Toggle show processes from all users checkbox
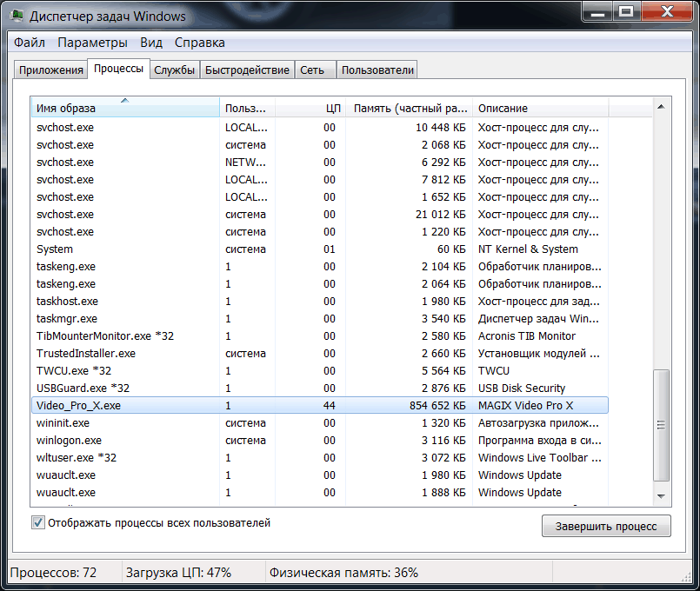The image size is (700, 591). [x=38, y=522]
